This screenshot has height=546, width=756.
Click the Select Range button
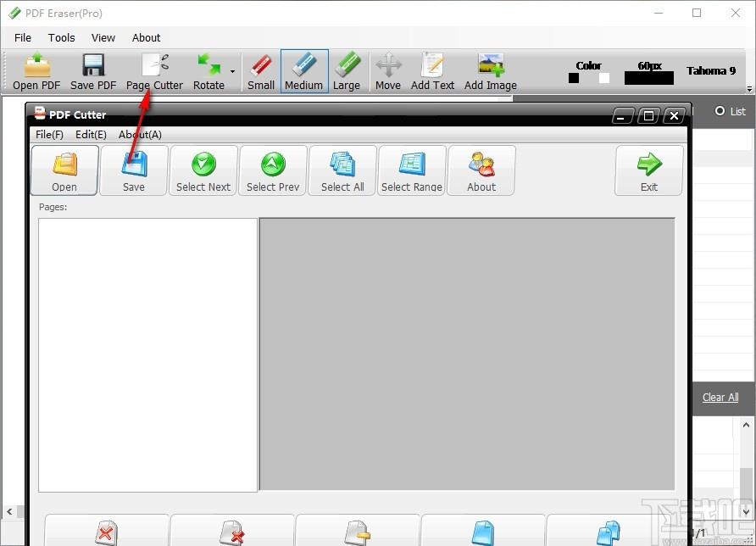[412, 170]
